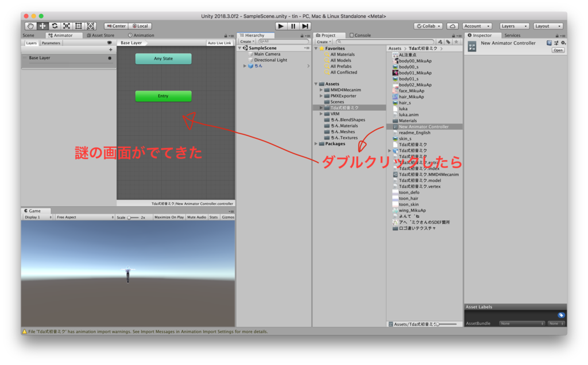Click the Inspector preset icon

point(556,43)
